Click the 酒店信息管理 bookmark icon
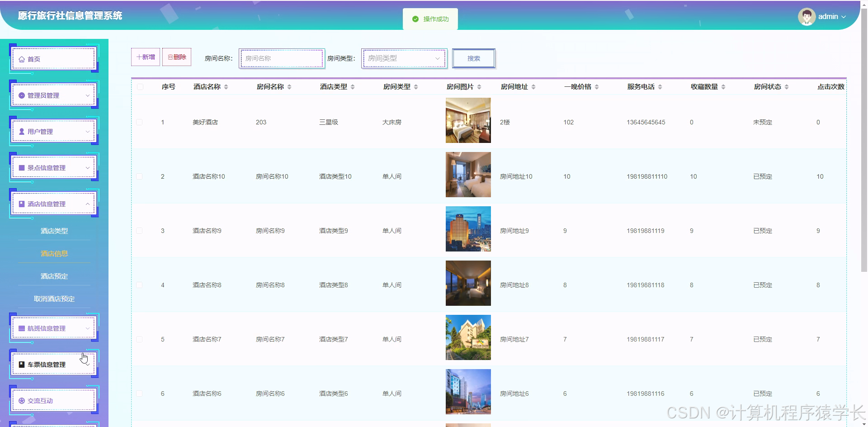The height and width of the screenshot is (427, 868). 22,204
